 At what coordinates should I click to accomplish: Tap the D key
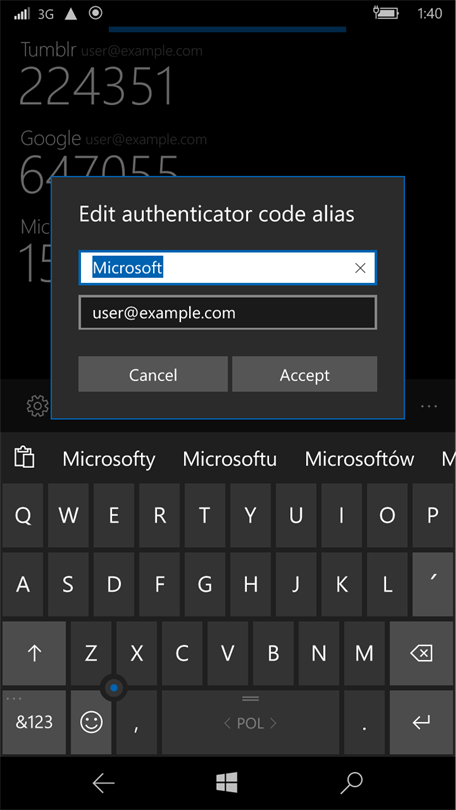(114, 584)
